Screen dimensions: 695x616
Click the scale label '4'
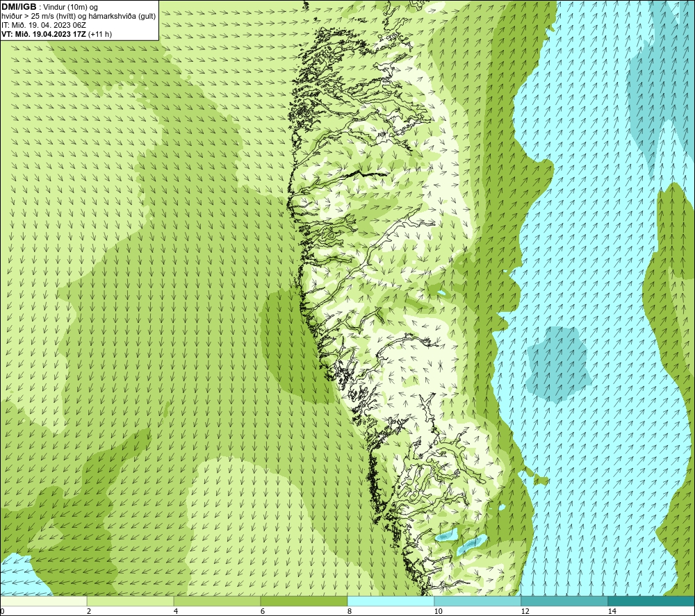point(176,612)
